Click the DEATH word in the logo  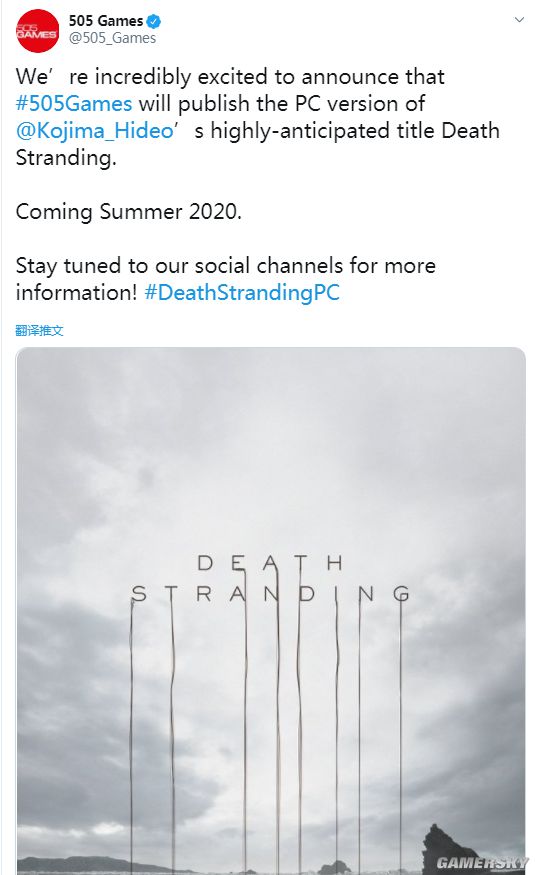pyautogui.click(x=269, y=563)
